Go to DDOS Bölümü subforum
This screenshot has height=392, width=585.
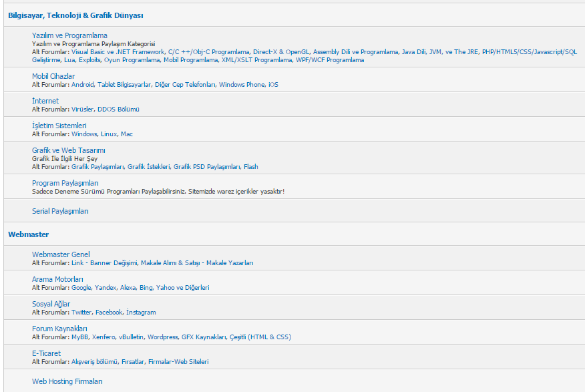click(x=118, y=110)
